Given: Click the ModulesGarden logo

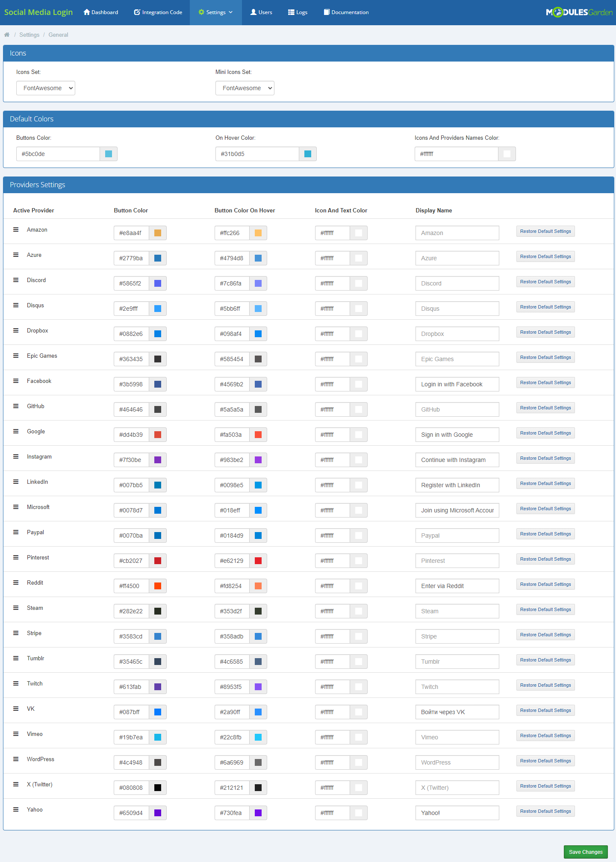Looking at the screenshot, I should pos(579,12).
